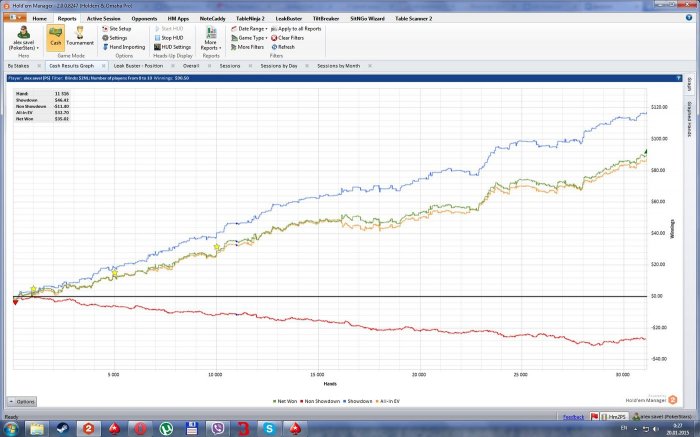Open the Feedback link in status bar
Image resolution: width=700 pixels, height=437 pixels.
pyautogui.click(x=574, y=416)
